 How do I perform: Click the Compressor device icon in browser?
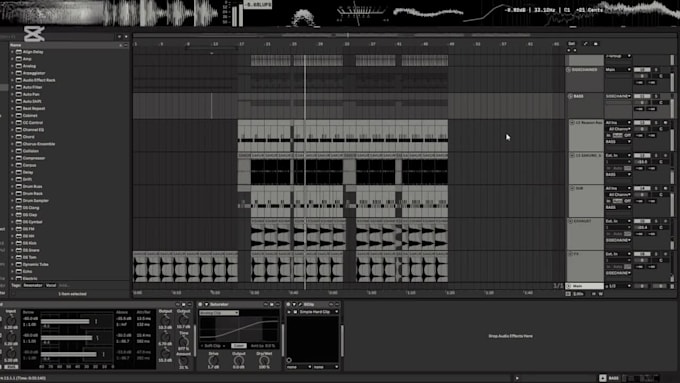point(19,158)
